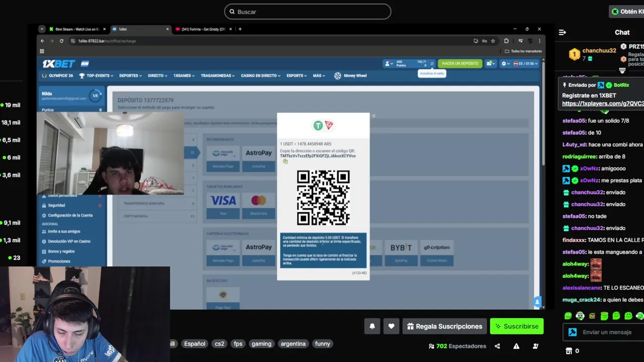Expand the 1XGAMES menu
Image resolution: width=644 pixels, height=362 pixels.
pos(184,75)
